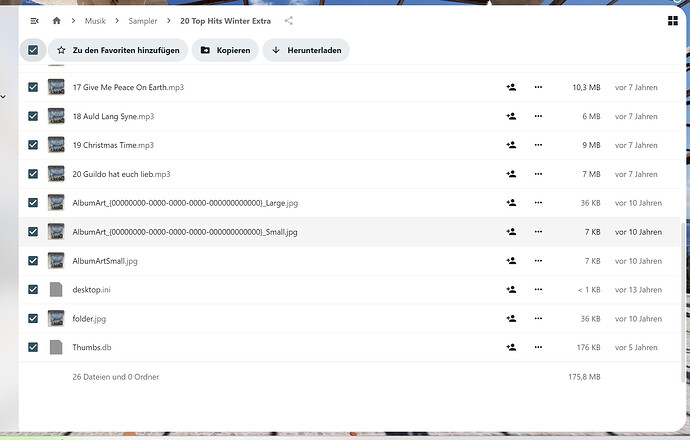The width and height of the screenshot is (690, 440).
Task: Click the 175,8 MB total size
Action: 584,377
